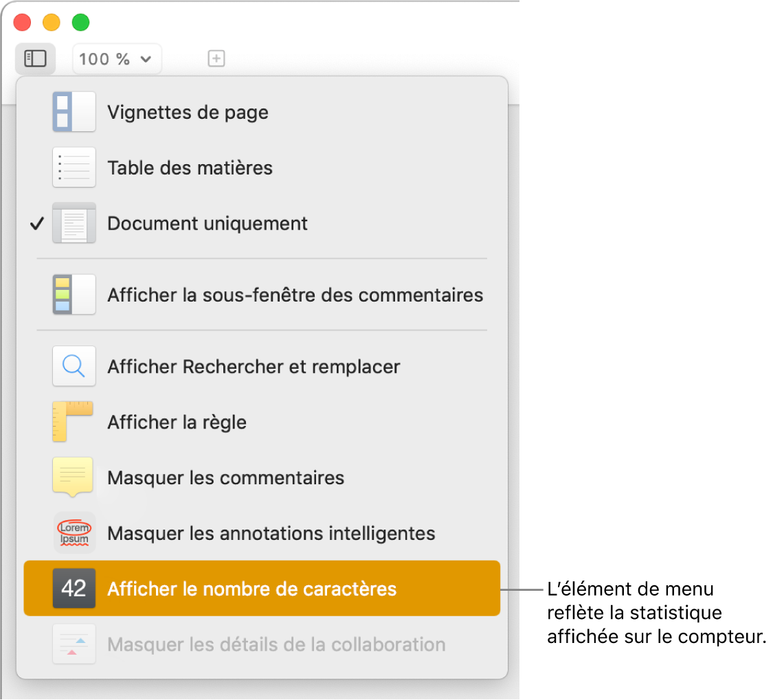Image resolution: width=773 pixels, height=700 pixels.
Task: Select the Vignettes de page menu entry
Action: tap(262, 112)
